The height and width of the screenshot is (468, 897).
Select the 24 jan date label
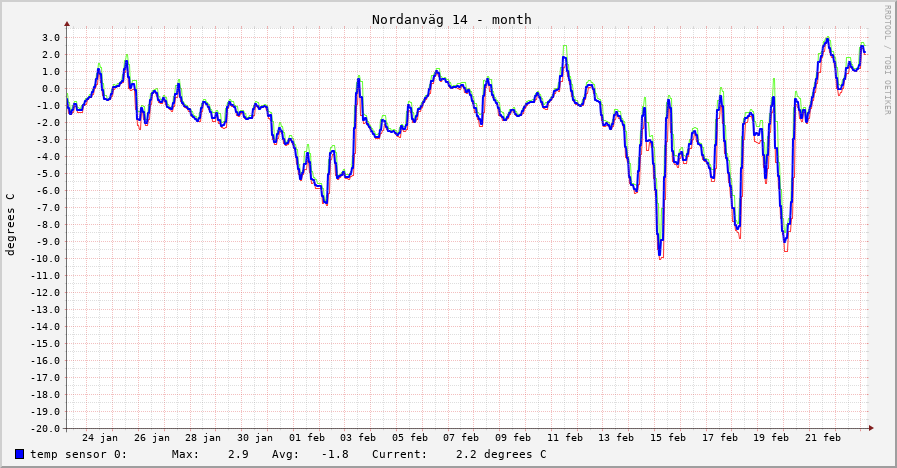click(x=100, y=437)
